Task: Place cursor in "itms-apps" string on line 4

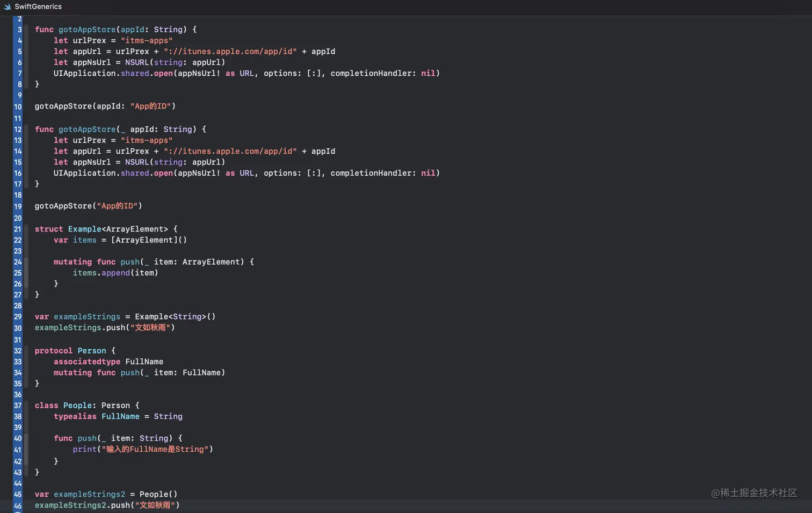Action: pos(147,40)
